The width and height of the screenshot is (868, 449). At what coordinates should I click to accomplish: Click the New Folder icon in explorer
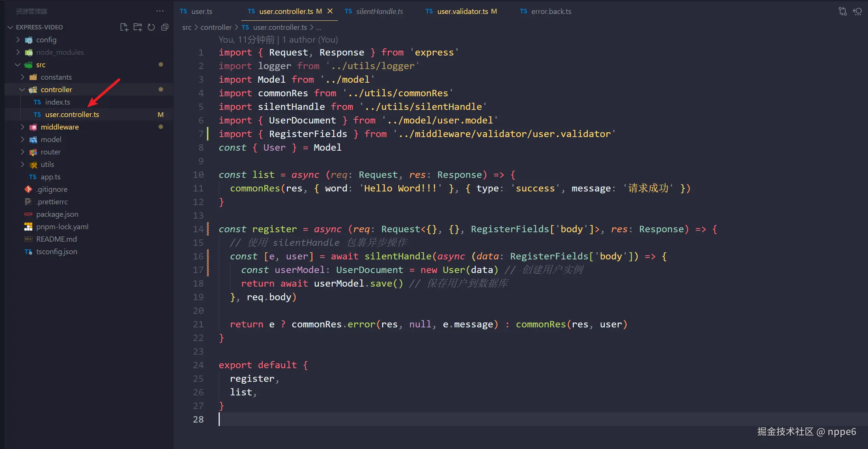pos(137,27)
